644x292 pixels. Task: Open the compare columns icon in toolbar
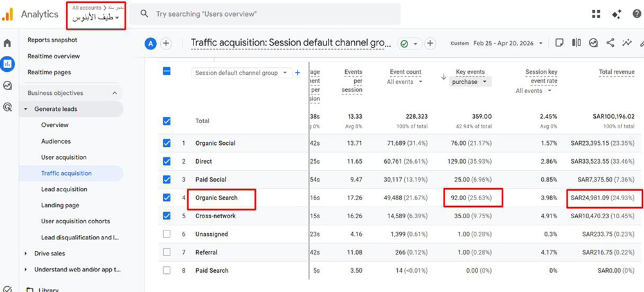(x=577, y=43)
